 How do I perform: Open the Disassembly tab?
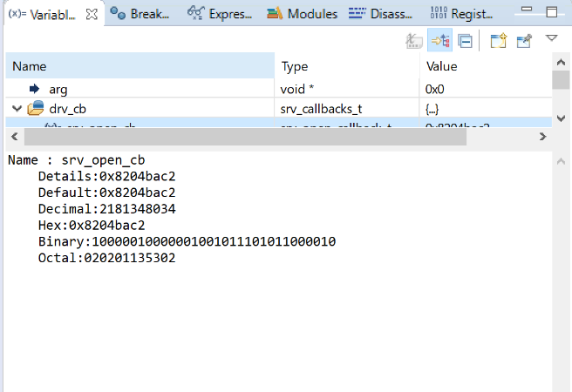tap(380, 14)
